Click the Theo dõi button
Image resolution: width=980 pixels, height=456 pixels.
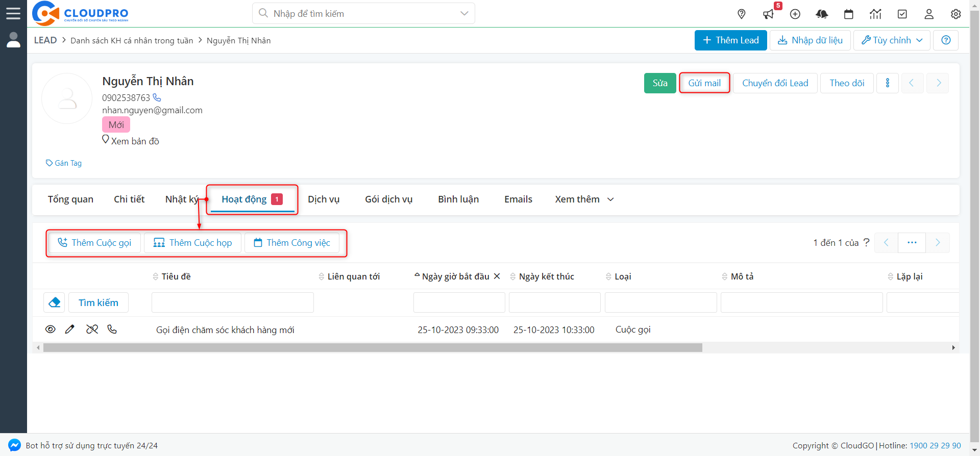(847, 83)
